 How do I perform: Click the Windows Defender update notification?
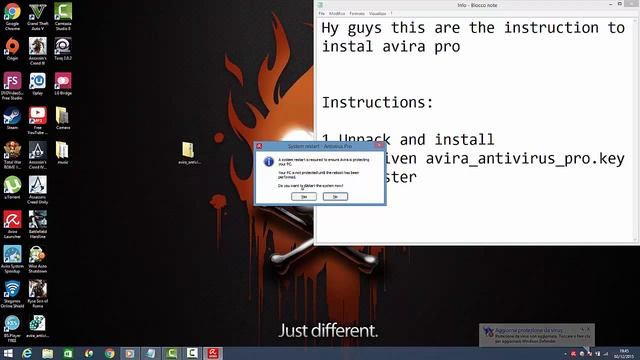[x=537, y=335]
